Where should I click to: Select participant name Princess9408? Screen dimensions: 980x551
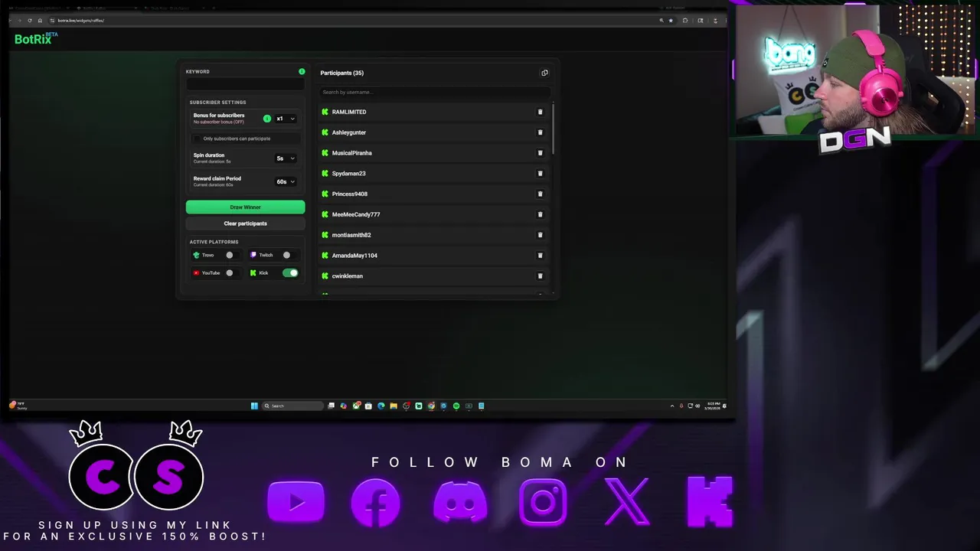point(349,194)
